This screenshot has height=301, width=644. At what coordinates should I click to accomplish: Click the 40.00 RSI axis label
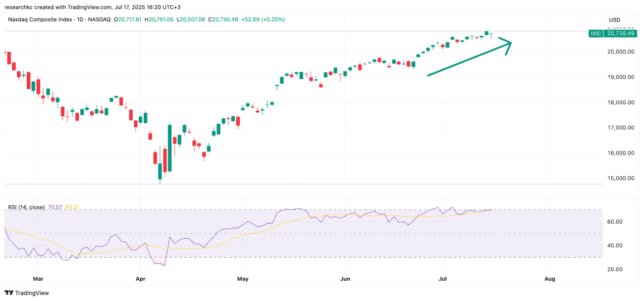click(615, 246)
